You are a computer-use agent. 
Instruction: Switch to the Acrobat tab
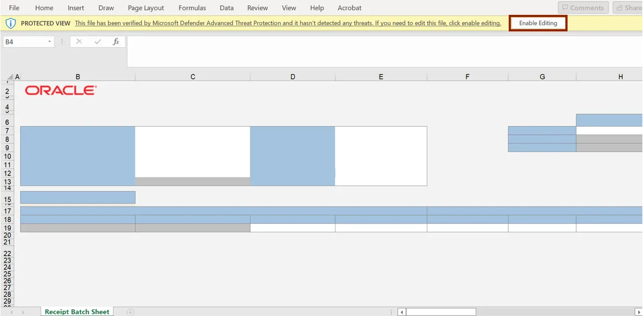350,8
